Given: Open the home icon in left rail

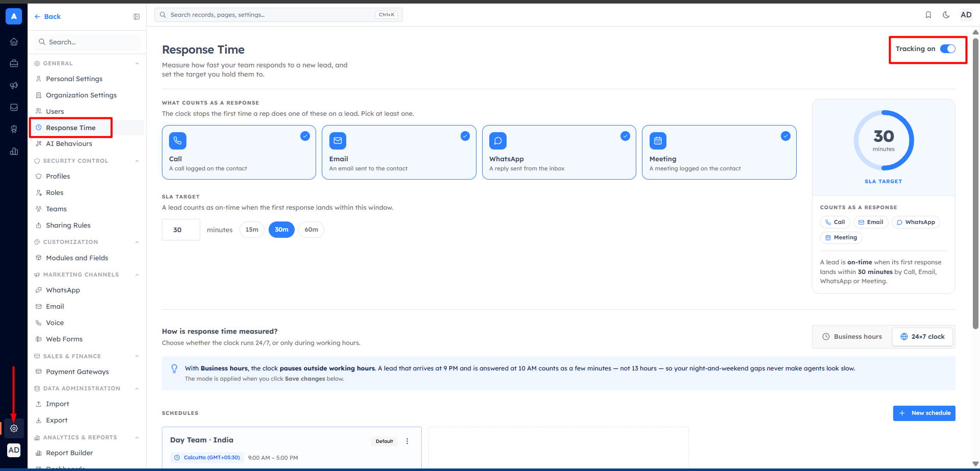Looking at the screenshot, I should click(x=14, y=42).
